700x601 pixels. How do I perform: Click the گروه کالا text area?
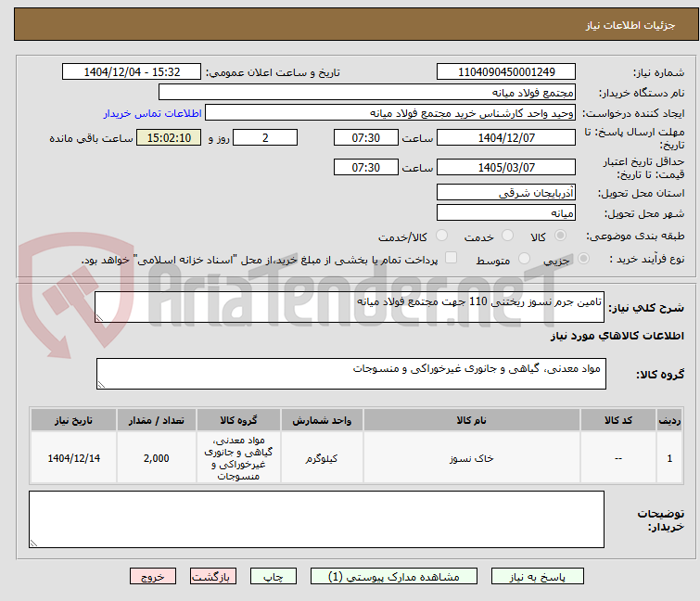click(350, 374)
